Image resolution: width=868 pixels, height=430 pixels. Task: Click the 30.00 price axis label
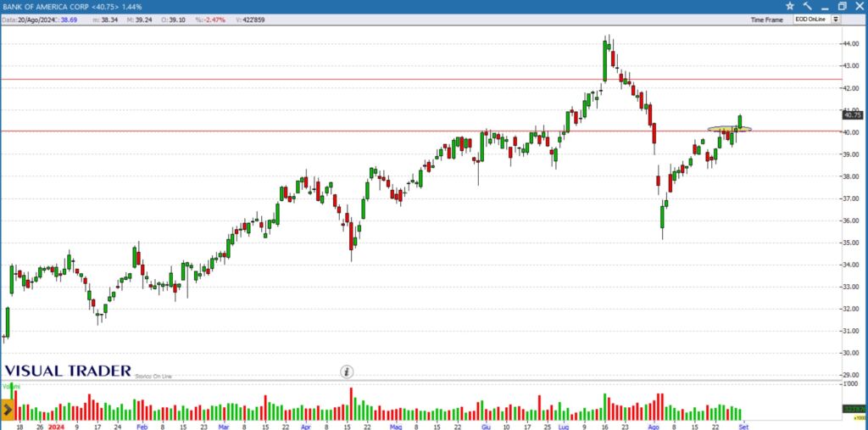[x=853, y=353]
